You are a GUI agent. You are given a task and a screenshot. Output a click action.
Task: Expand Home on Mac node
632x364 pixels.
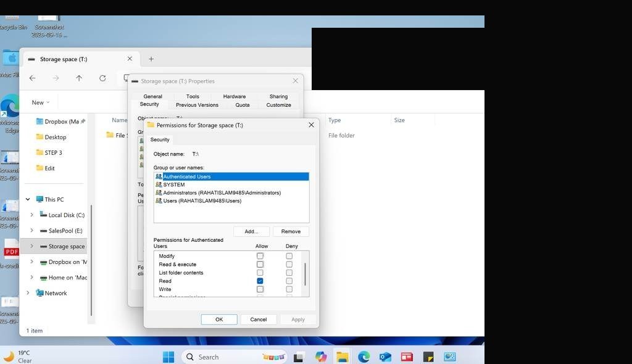tap(32, 278)
